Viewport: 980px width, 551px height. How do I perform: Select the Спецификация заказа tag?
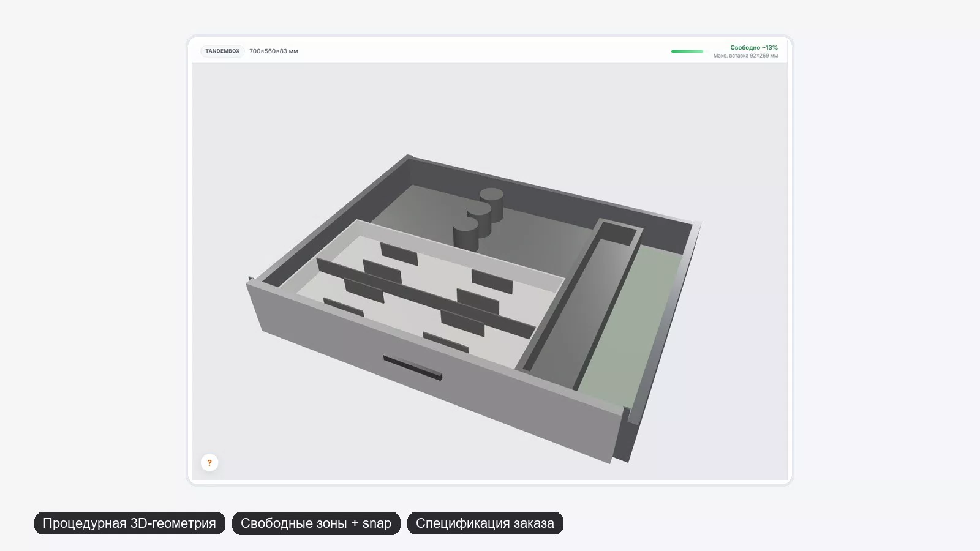click(485, 523)
